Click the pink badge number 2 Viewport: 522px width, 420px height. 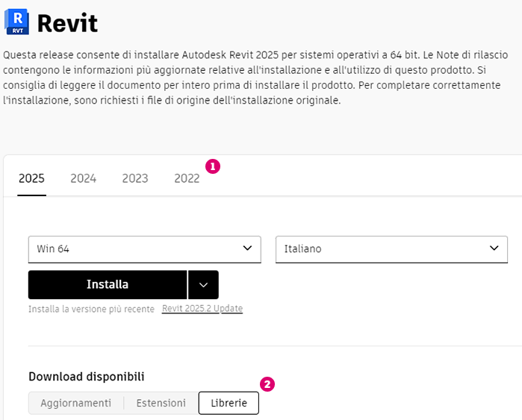point(267,384)
